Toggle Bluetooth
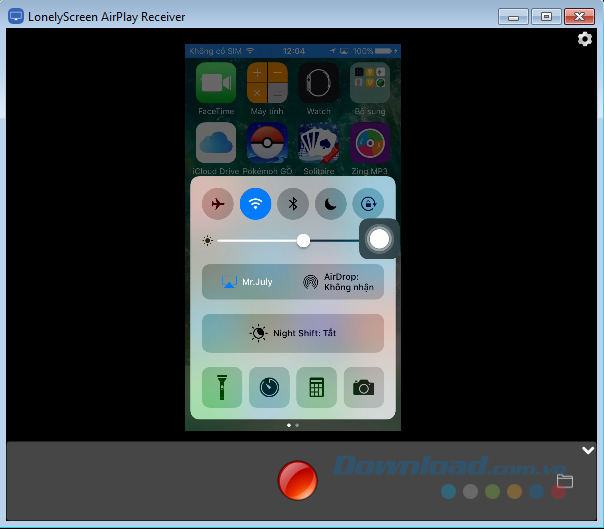Image resolution: width=604 pixels, height=529 pixels. click(x=293, y=204)
